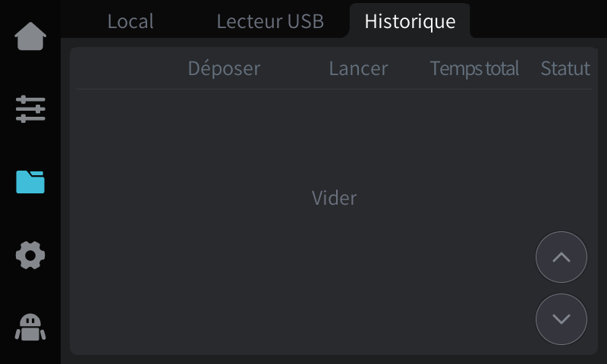This screenshot has height=364, width=607.
Task: Click the Statut column header
Action: click(x=565, y=68)
